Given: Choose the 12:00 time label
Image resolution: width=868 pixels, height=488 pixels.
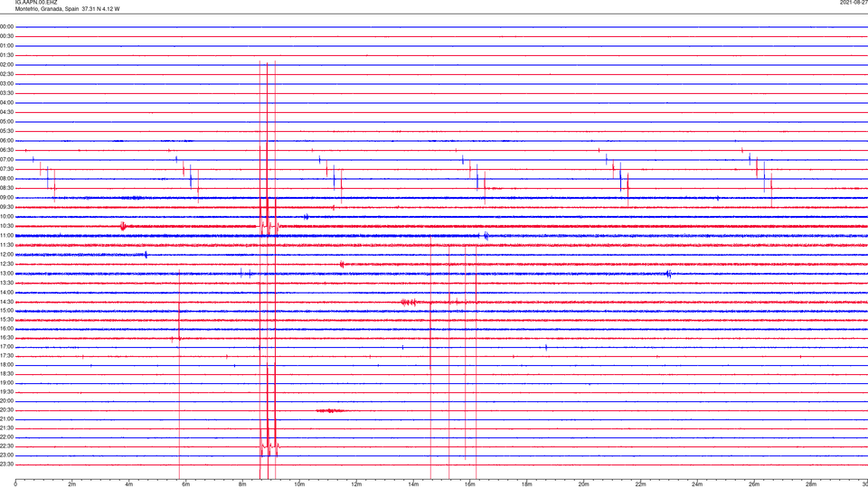Looking at the screenshot, I should click(7, 255).
